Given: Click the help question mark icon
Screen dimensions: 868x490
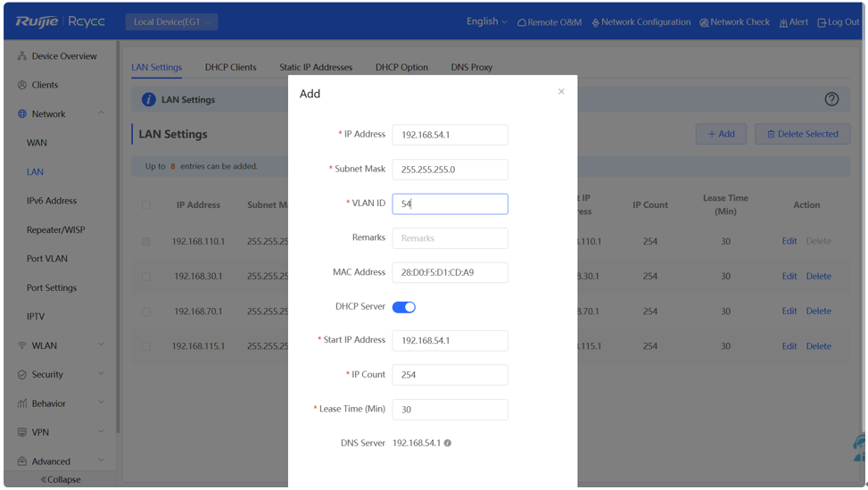Looking at the screenshot, I should tap(831, 99).
